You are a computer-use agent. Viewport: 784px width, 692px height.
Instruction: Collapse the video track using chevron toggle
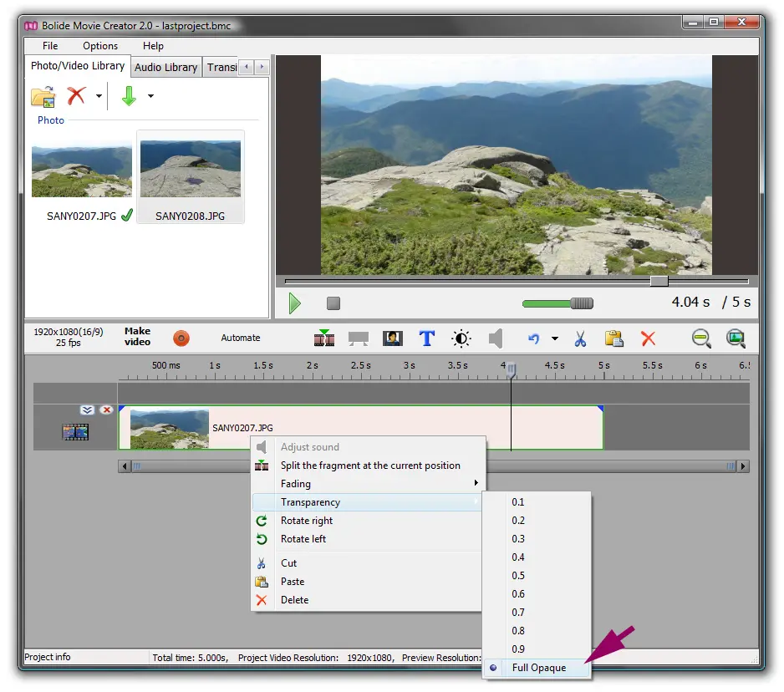pyautogui.click(x=88, y=410)
